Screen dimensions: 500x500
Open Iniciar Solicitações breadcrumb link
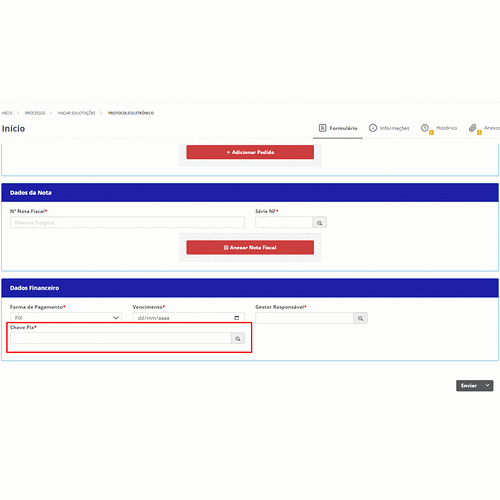pyautogui.click(x=77, y=113)
